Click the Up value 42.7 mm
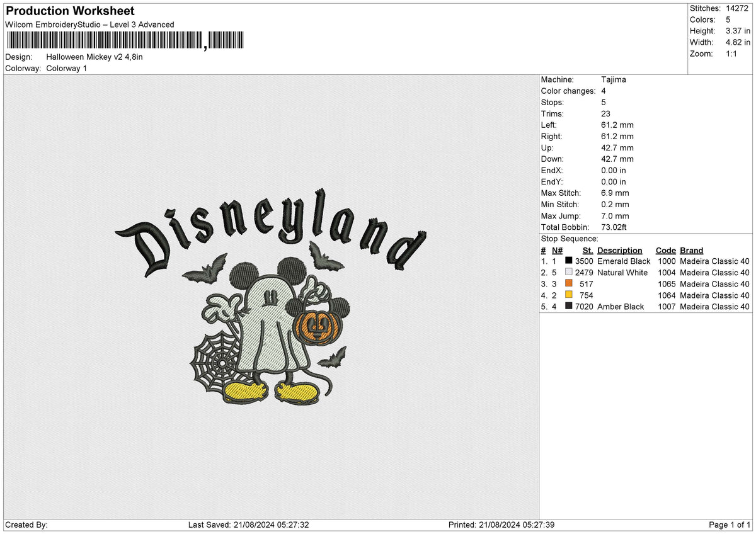756x534 pixels. [x=617, y=148]
